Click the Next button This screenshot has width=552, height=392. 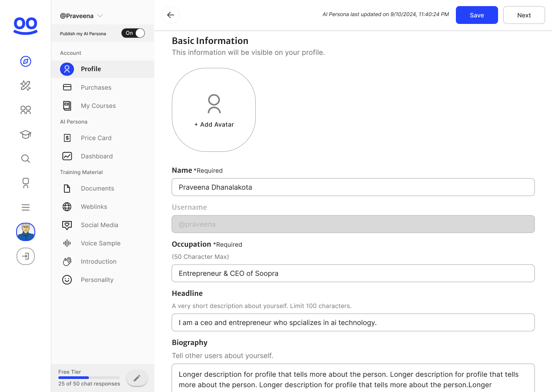tap(524, 15)
